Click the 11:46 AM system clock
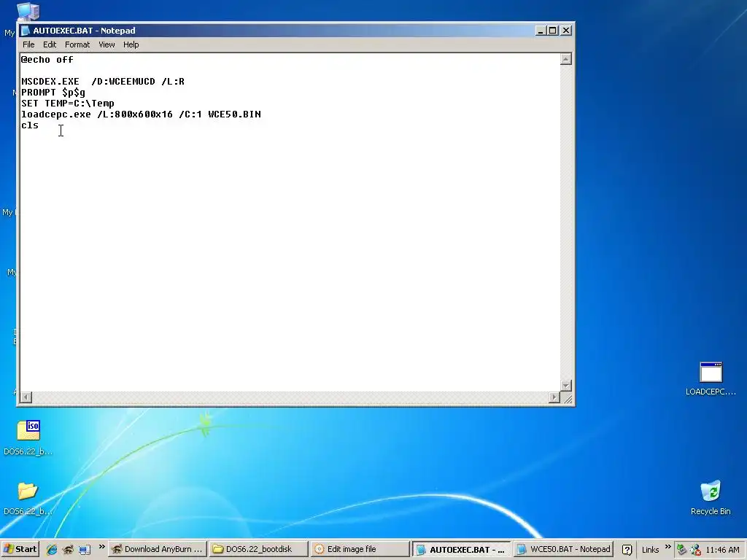Viewport: 747px width, 560px height. (x=722, y=550)
